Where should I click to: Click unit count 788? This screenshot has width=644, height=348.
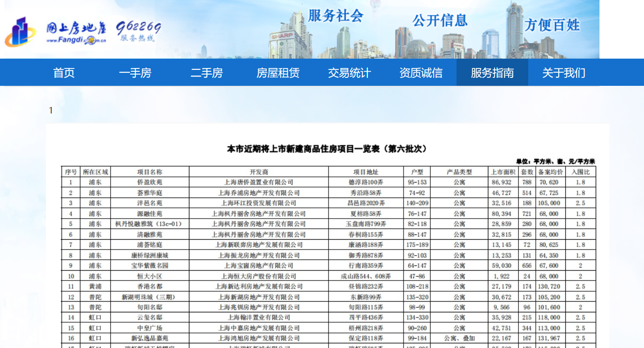pyautogui.click(x=527, y=182)
